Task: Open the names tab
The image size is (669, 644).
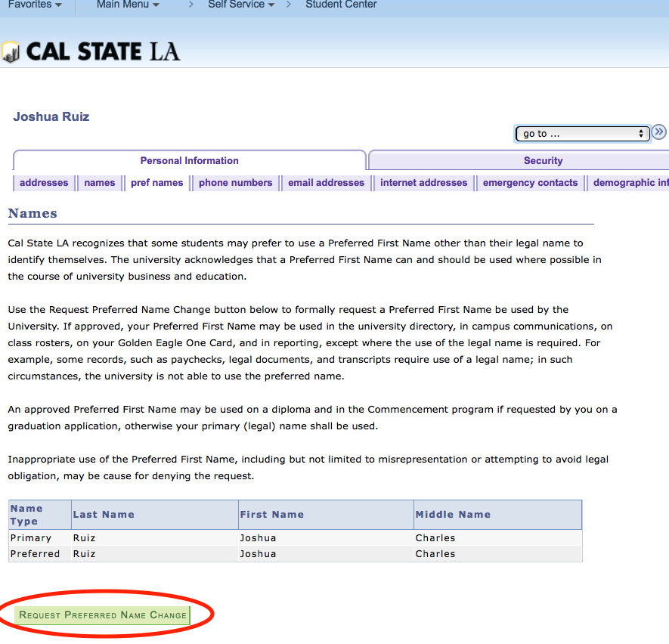Action: pos(99,182)
